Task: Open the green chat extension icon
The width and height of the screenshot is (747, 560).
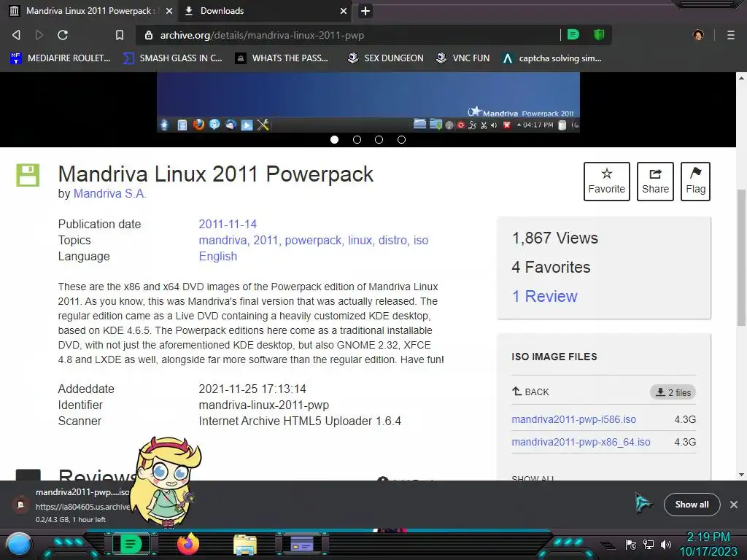Action: [573, 35]
